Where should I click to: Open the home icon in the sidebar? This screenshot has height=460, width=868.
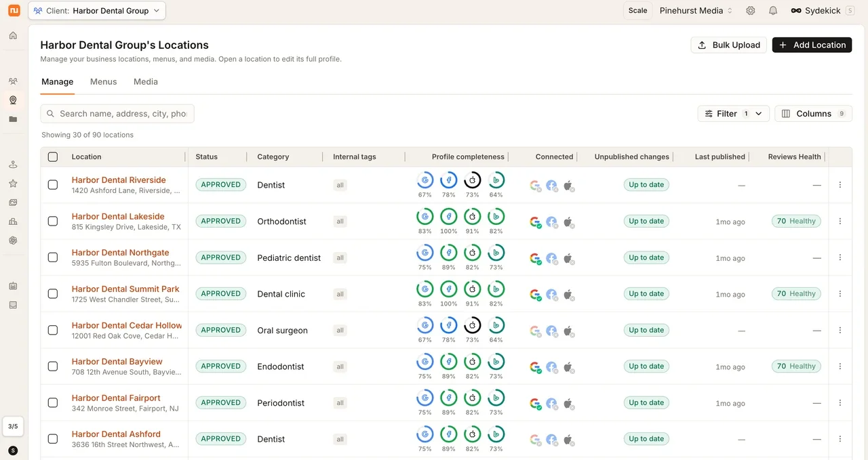13,35
